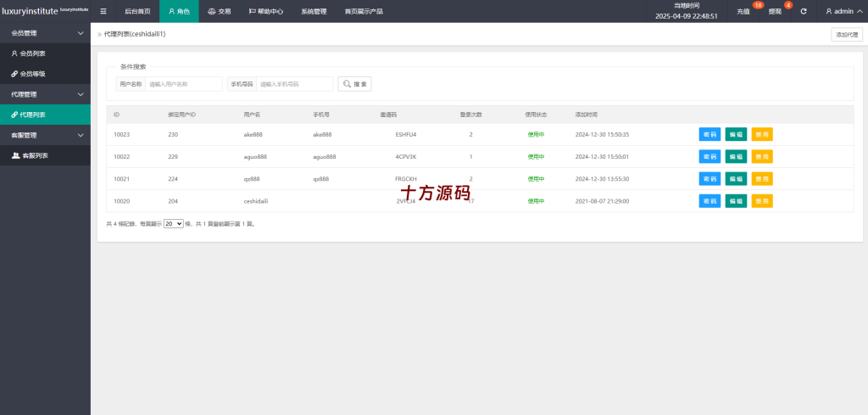The height and width of the screenshot is (415, 868).
Task: Click invite code ESHFU4
Action: point(406,135)
